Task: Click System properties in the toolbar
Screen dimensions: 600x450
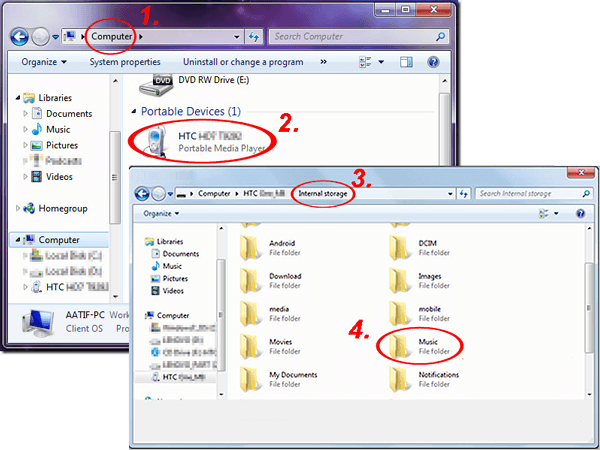Action: coord(125,62)
